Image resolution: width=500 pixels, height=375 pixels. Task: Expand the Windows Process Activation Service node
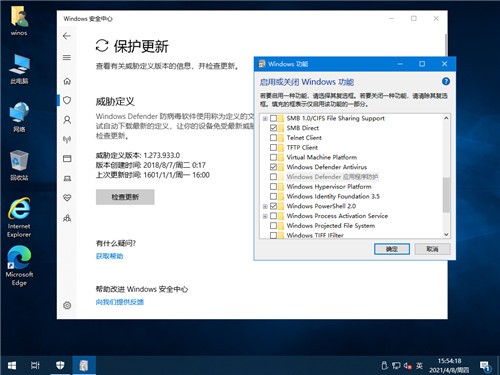tap(265, 216)
